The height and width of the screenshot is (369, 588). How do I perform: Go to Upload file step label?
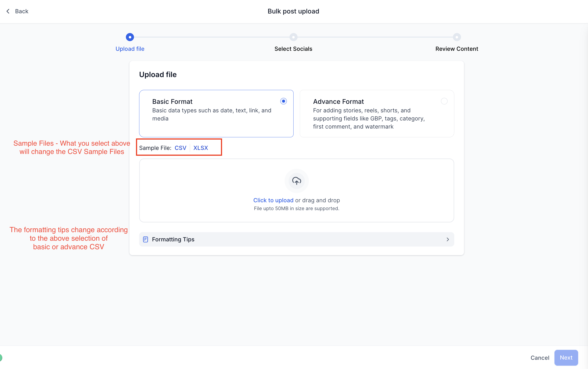pos(130,49)
